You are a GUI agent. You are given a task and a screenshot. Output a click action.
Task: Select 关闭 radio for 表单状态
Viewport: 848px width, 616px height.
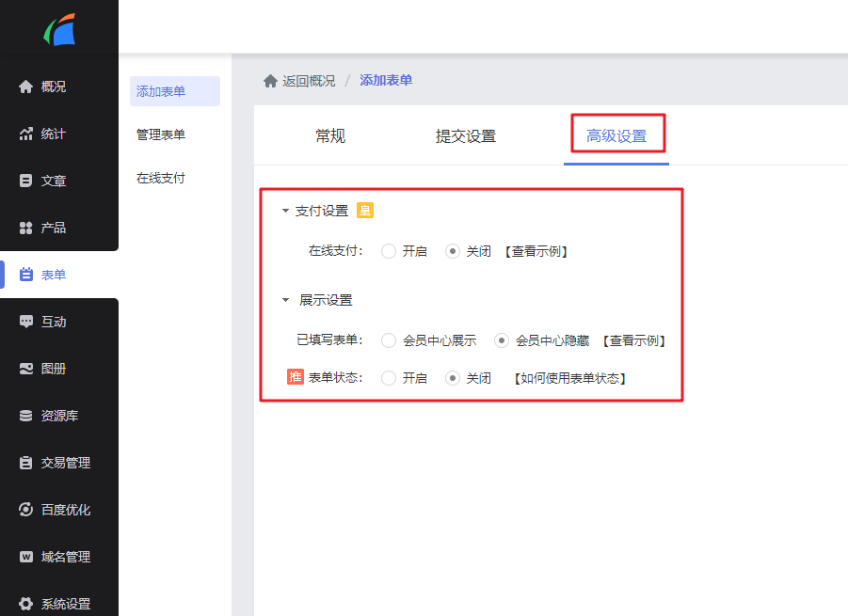(453, 378)
